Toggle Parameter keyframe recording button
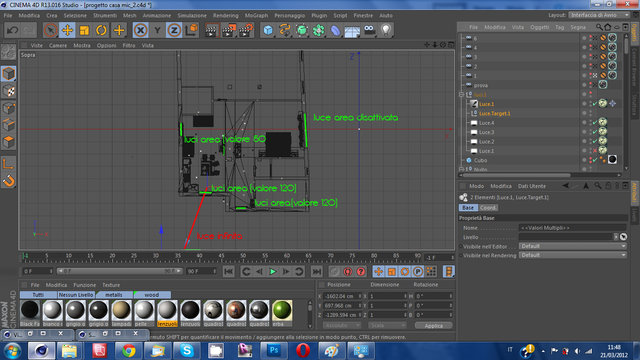 [418, 271]
